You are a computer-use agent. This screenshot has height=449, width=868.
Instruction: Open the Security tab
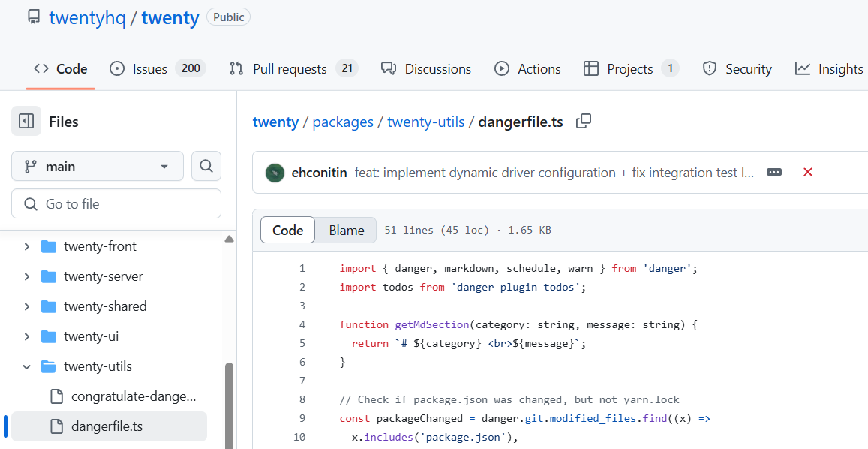(737, 69)
